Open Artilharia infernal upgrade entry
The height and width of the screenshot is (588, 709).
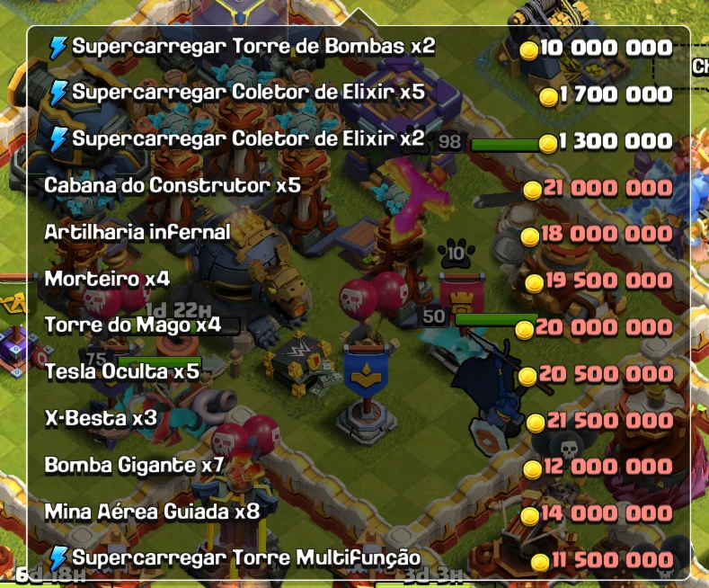coord(359,234)
